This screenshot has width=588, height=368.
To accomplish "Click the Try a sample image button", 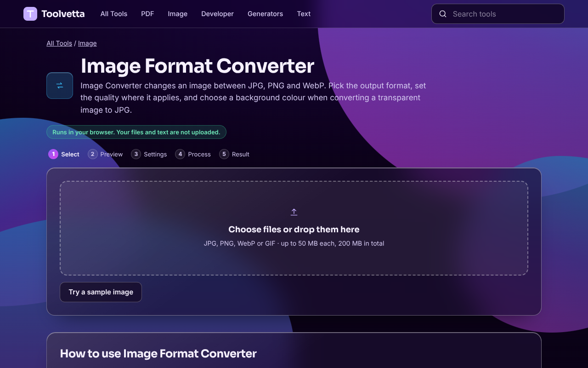I will coord(101,292).
